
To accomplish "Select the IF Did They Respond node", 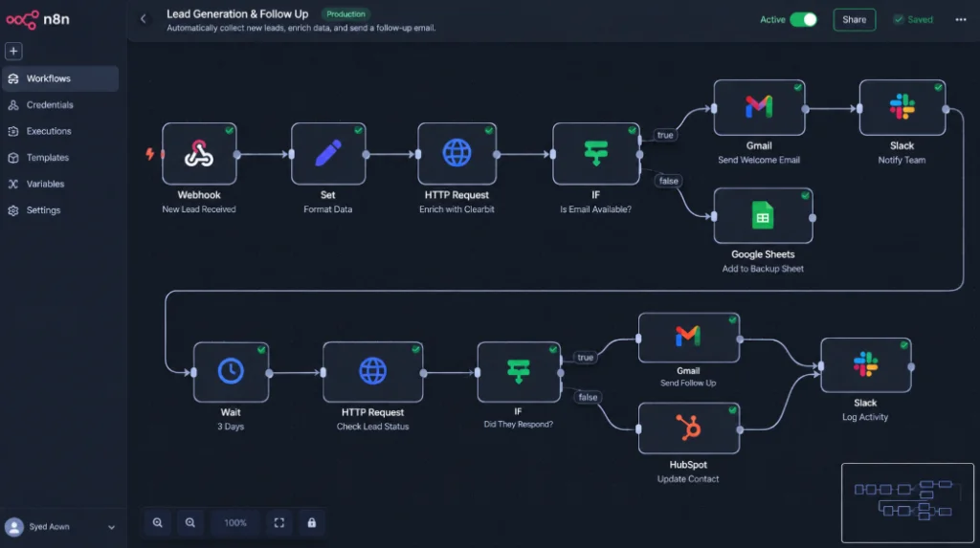I will coord(519,372).
